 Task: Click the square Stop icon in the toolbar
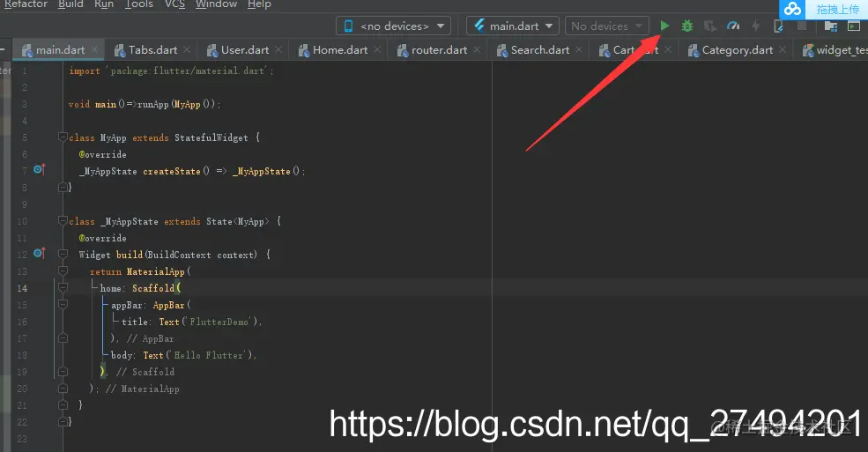[x=802, y=26]
